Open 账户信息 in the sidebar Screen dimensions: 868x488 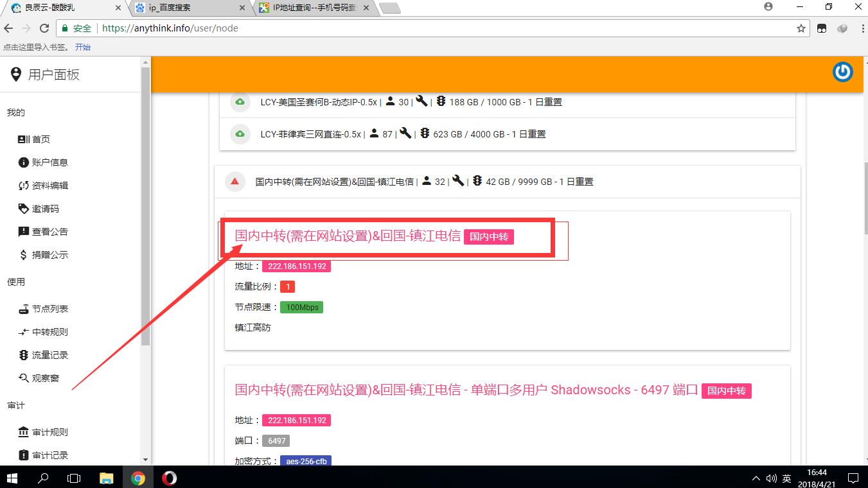(49, 162)
